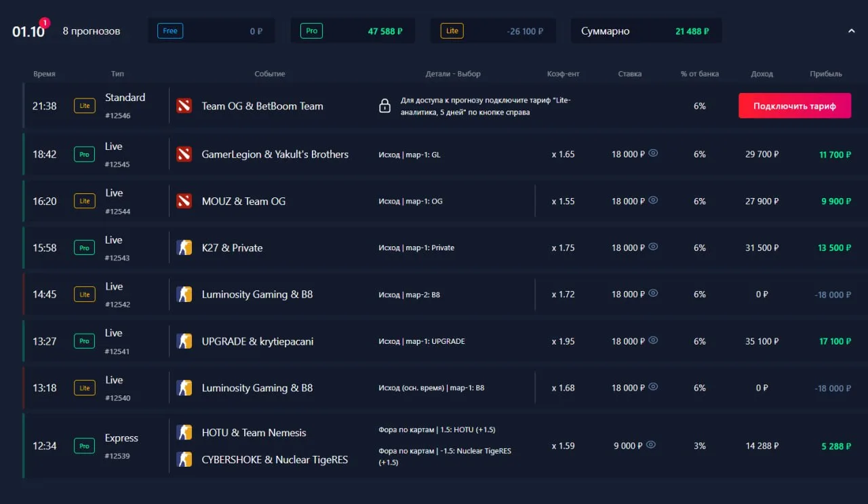Click the x 1.59 coefficient in Express row
The height and width of the screenshot is (504, 868).
(563, 446)
